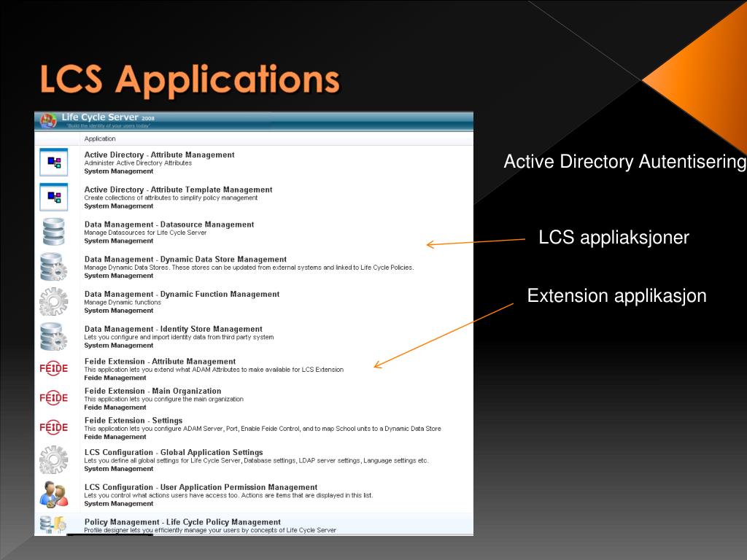Image resolution: width=747 pixels, height=560 pixels.
Task: Click "Create collections of attributes to simplify policy management"
Action: pyautogui.click(x=171, y=198)
